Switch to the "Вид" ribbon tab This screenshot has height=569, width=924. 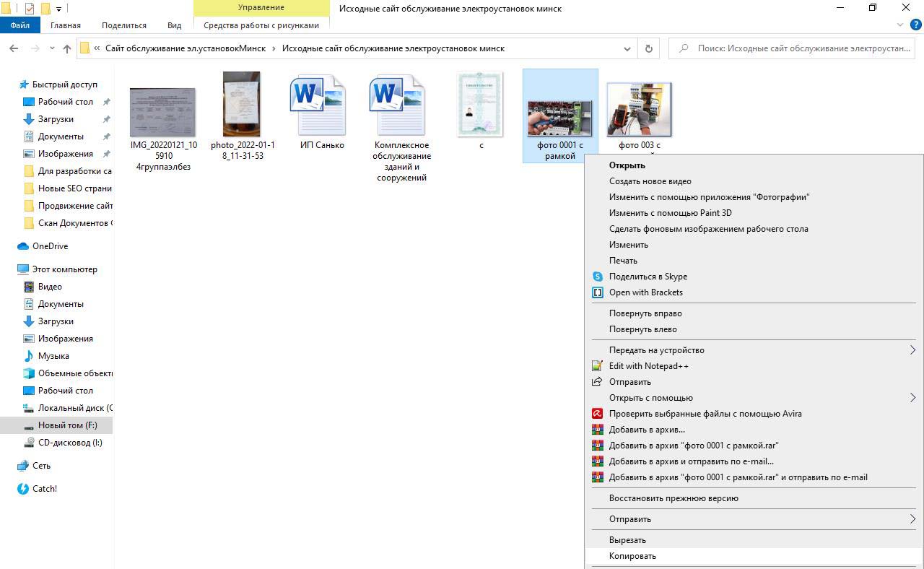(174, 25)
